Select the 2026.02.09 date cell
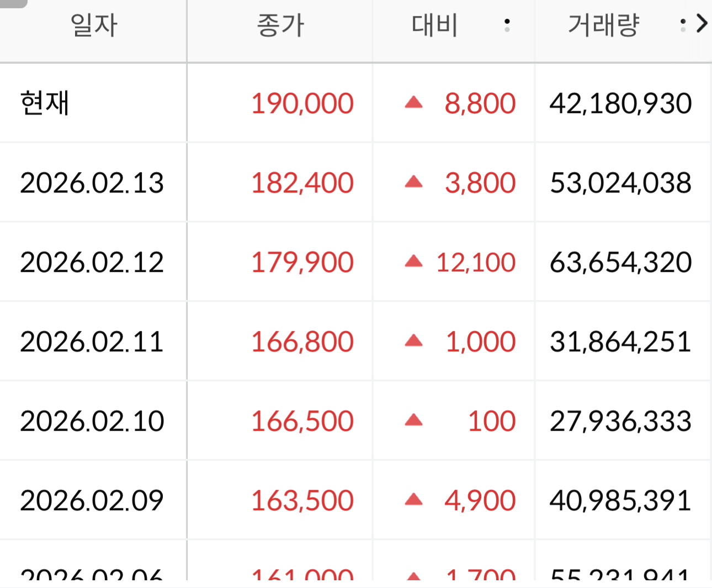This screenshot has height=588, width=712. coord(92,501)
